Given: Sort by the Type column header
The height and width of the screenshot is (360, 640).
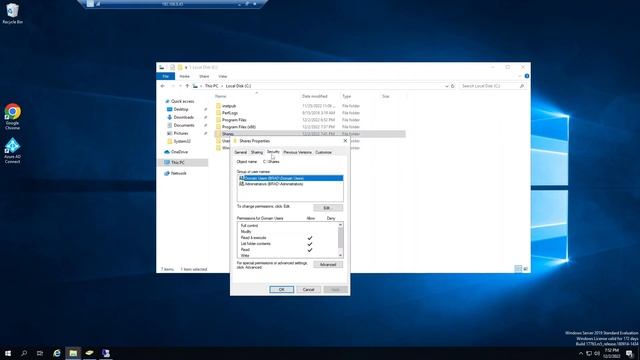Looking at the screenshot, I should point(347,96).
